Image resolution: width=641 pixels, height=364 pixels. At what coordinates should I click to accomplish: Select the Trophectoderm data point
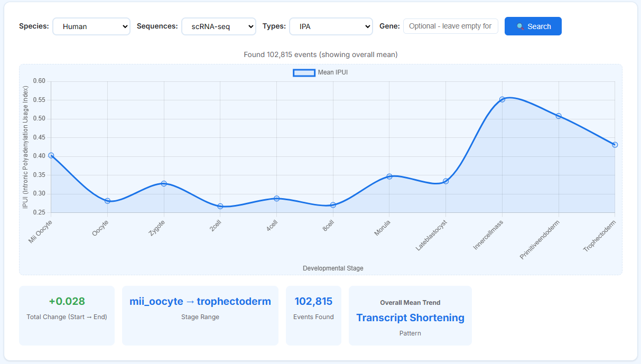[615, 145]
